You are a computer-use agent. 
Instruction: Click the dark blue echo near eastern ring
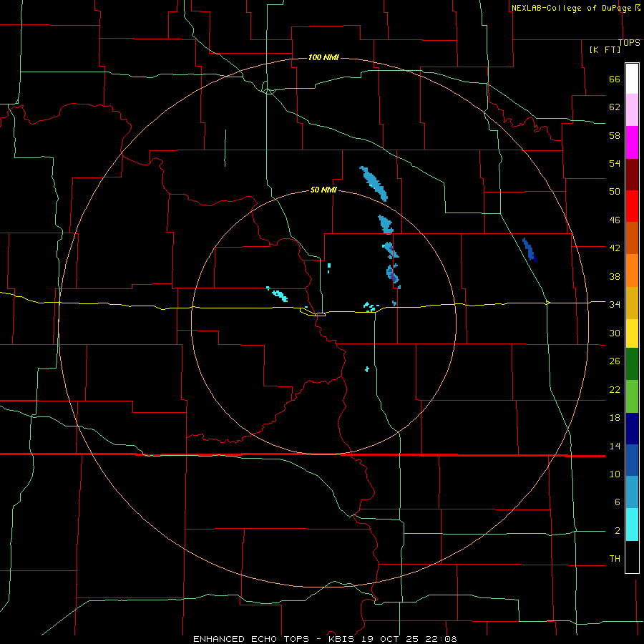(x=530, y=250)
